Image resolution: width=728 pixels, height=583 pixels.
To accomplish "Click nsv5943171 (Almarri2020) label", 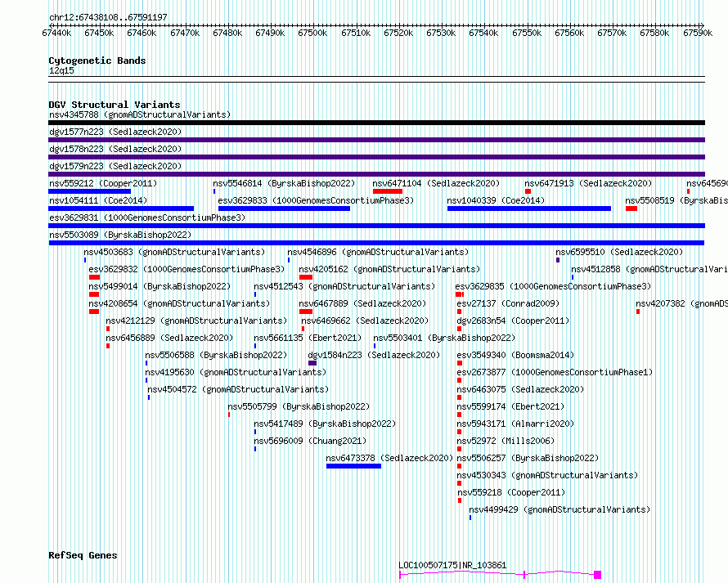I will (515, 424).
